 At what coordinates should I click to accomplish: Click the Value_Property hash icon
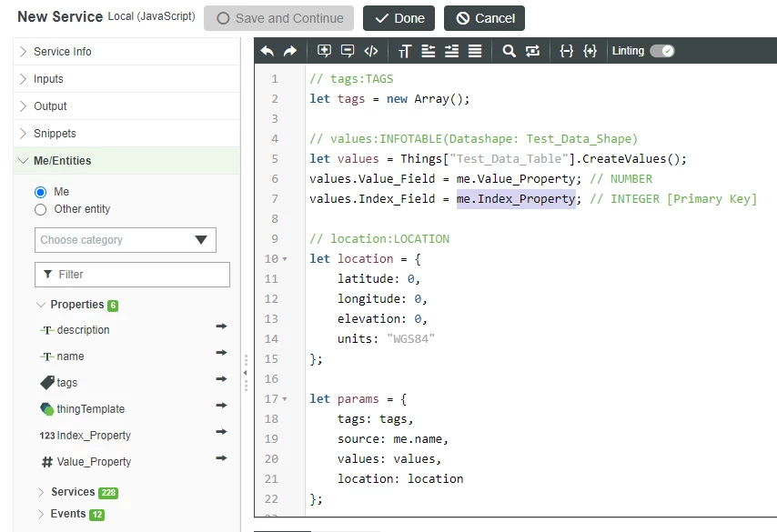[47, 462]
